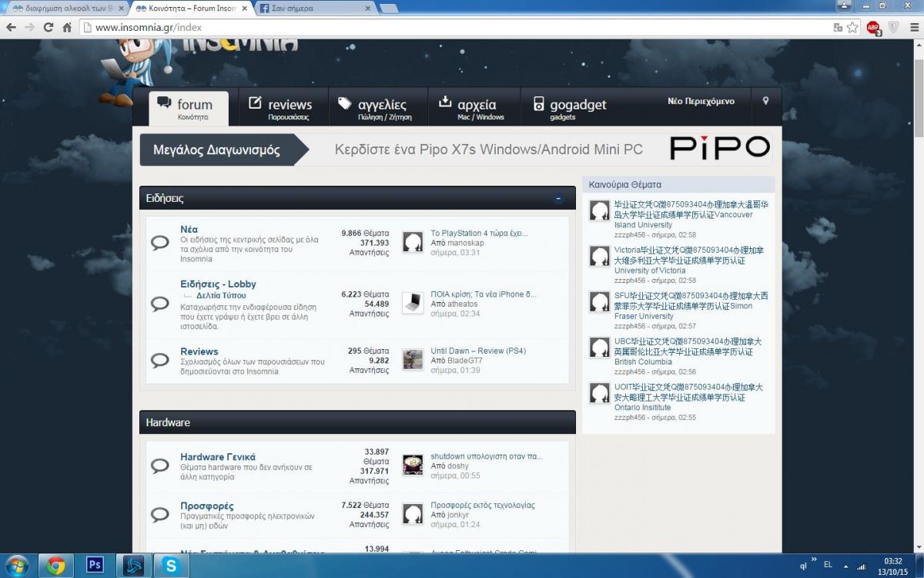Image resolution: width=924 pixels, height=578 pixels.
Task: Open Νέα forum link
Action: tap(189, 230)
